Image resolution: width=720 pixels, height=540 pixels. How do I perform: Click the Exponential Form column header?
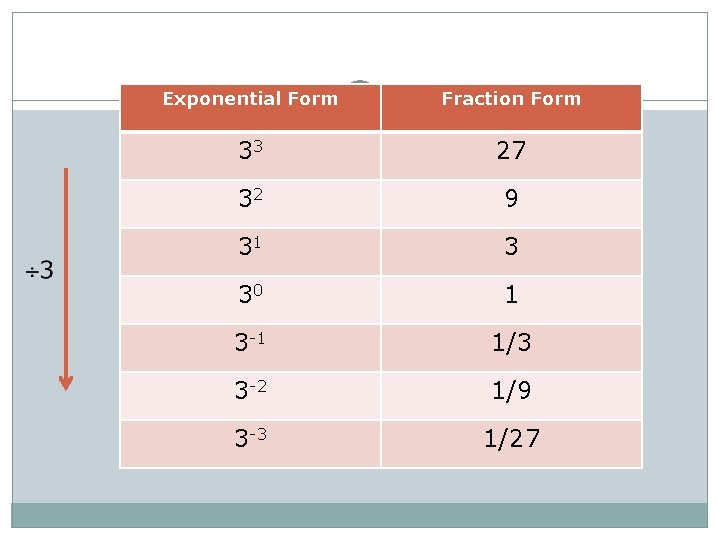(250, 107)
